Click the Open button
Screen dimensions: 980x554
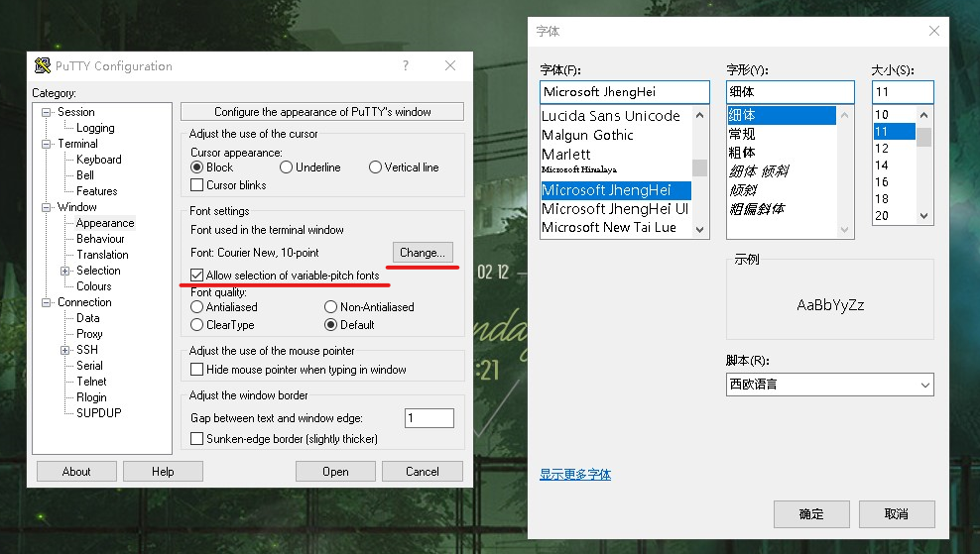pos(335,472)
